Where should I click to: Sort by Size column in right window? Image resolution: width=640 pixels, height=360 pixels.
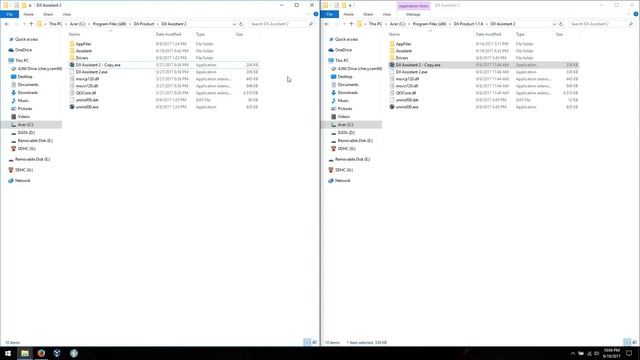tap(559, 34)
